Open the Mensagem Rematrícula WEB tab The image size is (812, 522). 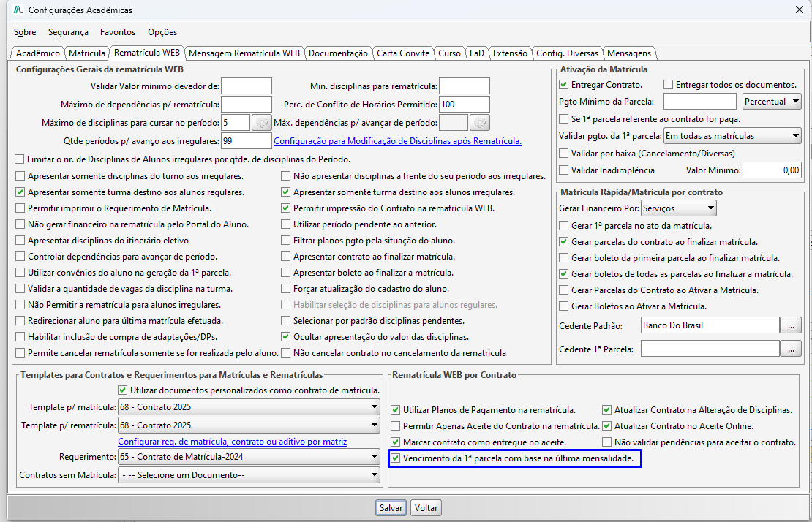tap(244, 53)
